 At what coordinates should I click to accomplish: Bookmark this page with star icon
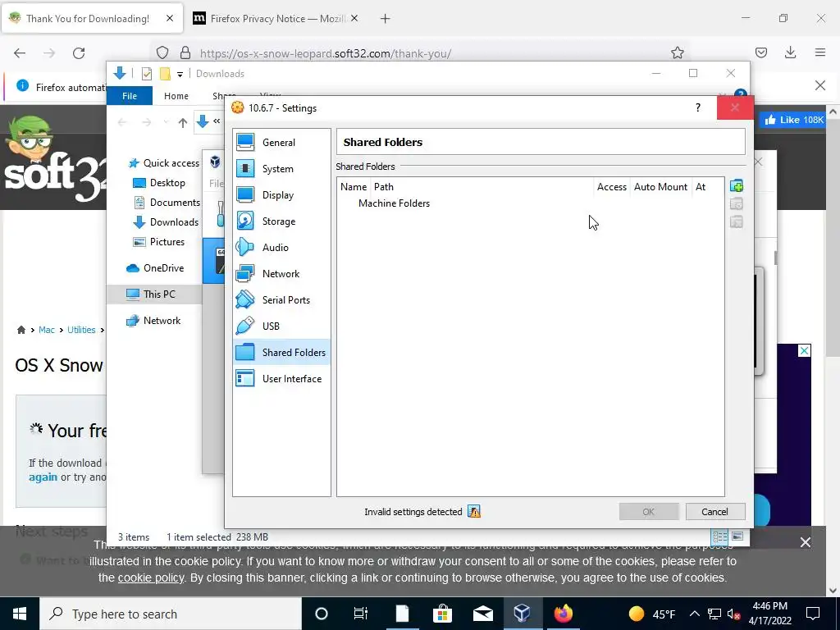pyautogui.click(x=677, y=53)
